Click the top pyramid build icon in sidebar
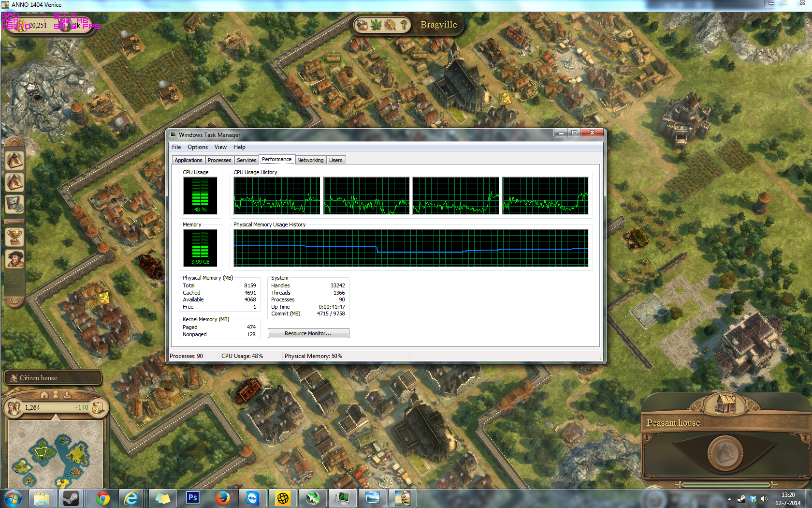812x508 pixels. 14,161
